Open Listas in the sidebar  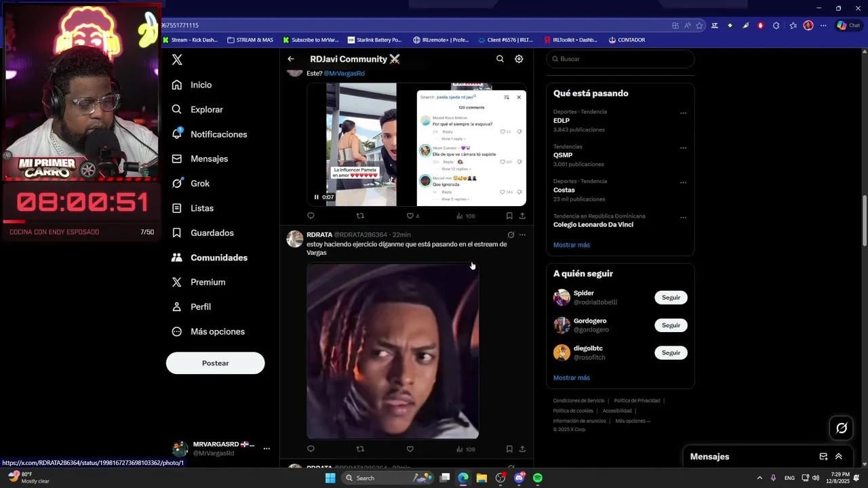(193, 208)
